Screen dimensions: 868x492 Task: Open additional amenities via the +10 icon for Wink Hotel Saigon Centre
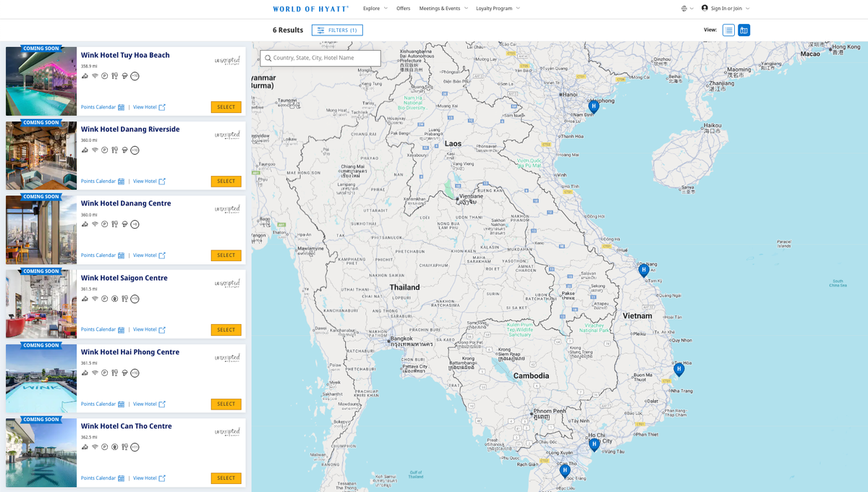pyautogui.click(x=135, y=298)
